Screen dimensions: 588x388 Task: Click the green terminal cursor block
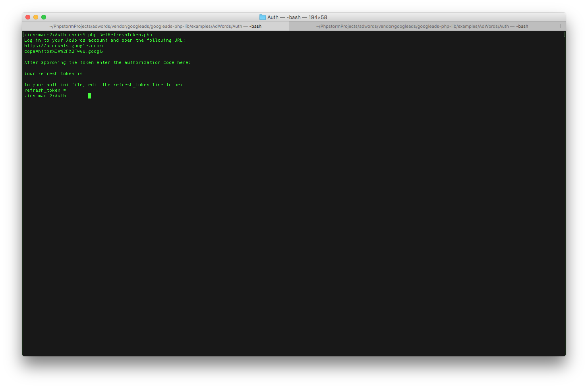coord(90,96)
